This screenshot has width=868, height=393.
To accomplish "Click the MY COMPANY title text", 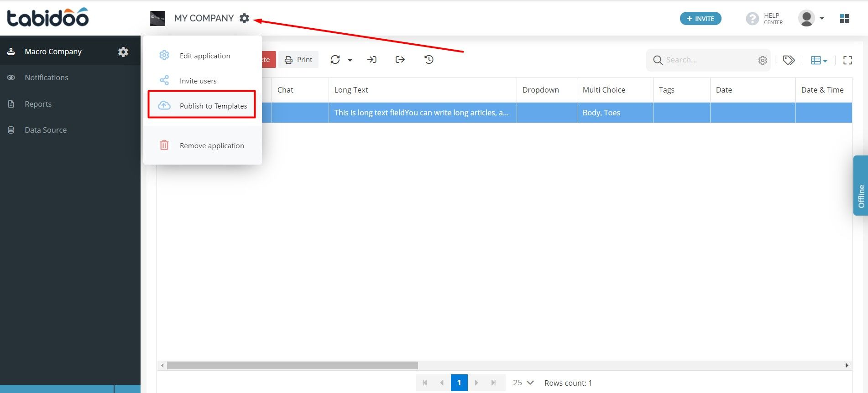I will [x=204, y=18].
